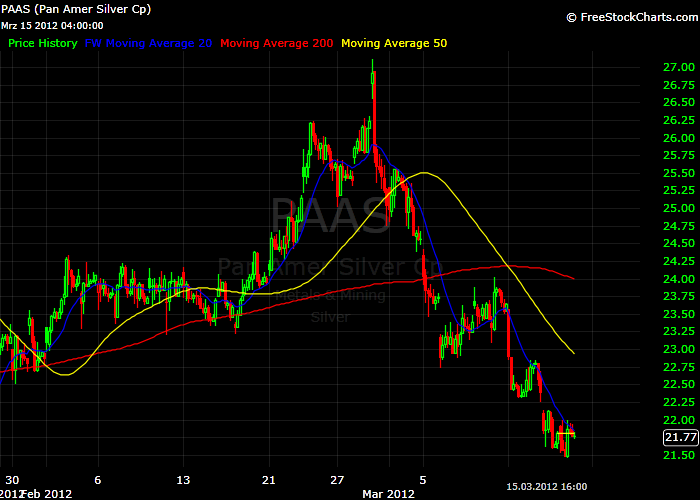Click the 23.75 price axis label
Image resolution: width=700 pixels, height=500 pixels.
click(679, 296)
